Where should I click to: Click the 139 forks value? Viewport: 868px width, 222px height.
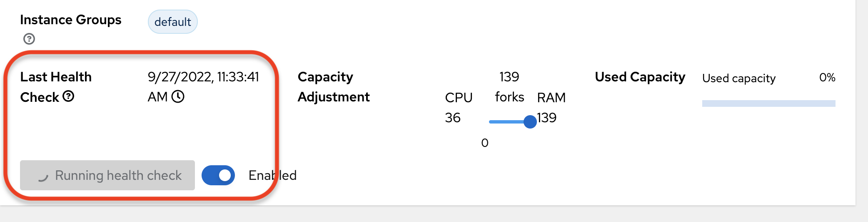coord(509,87)
